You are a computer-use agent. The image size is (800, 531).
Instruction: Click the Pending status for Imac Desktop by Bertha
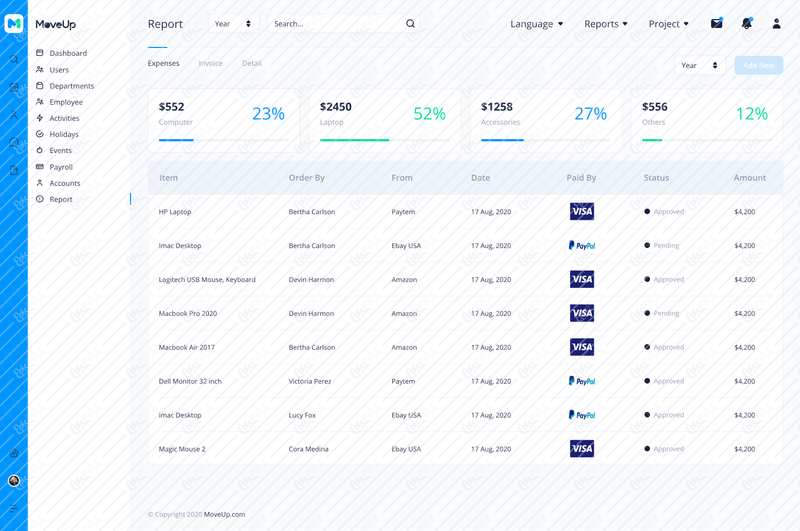tap(662, 245)
